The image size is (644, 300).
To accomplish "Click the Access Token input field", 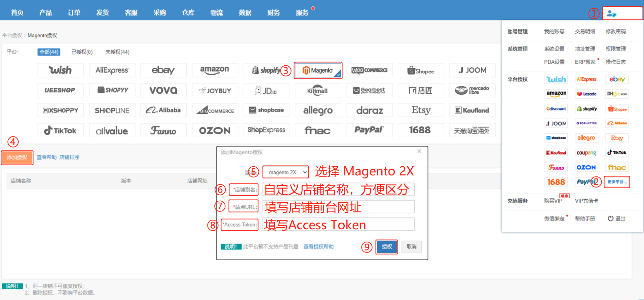I will [x=338, y=224].
